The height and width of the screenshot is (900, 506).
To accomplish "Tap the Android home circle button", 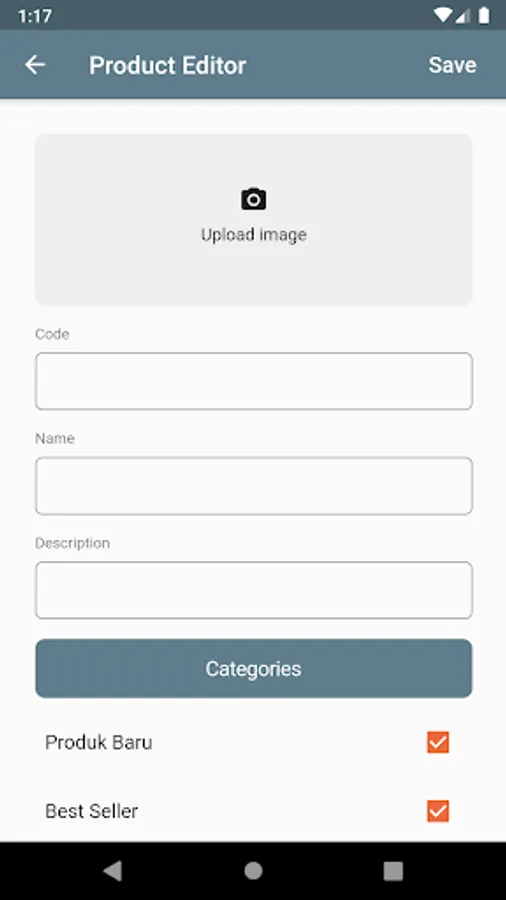I will [253, 871].
